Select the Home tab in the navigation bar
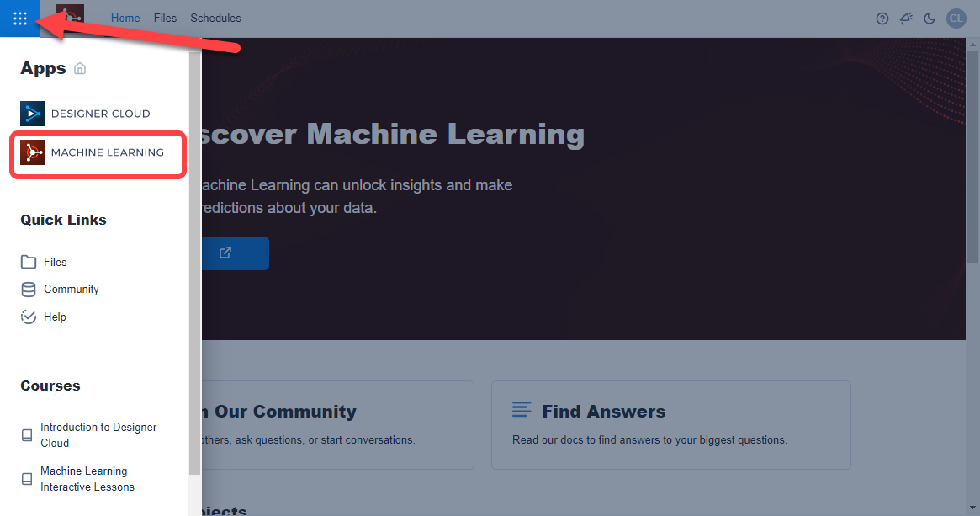 pos(125,18)
